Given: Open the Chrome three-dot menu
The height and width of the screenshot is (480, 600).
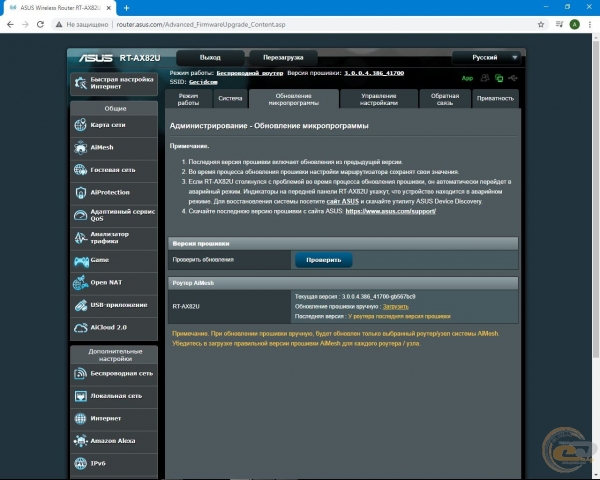Looking at the screenshot, I should (590, 24).
